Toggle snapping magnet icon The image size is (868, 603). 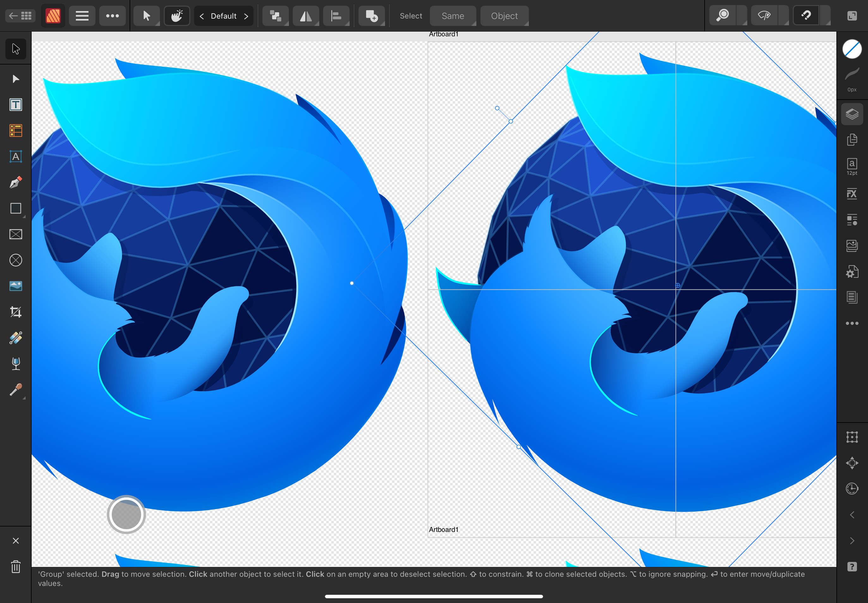pos(806,15)
